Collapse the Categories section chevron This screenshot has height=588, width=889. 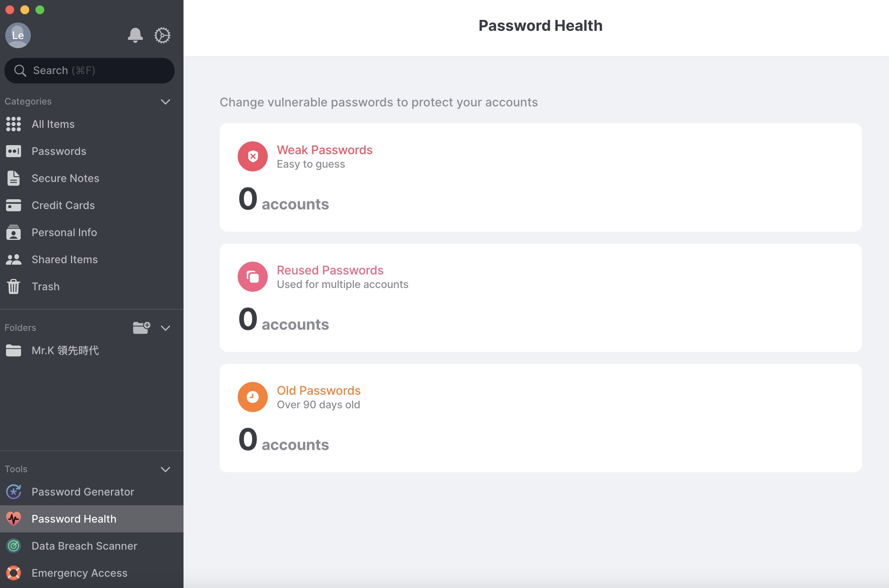point(165,102)
